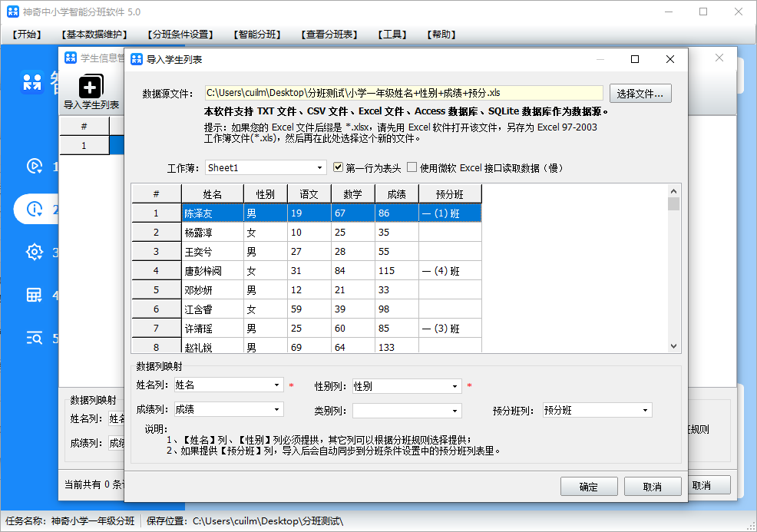Click the step 1 sidebar icon
This screenshot has width=757, height=532.
[x=35, y=166]
